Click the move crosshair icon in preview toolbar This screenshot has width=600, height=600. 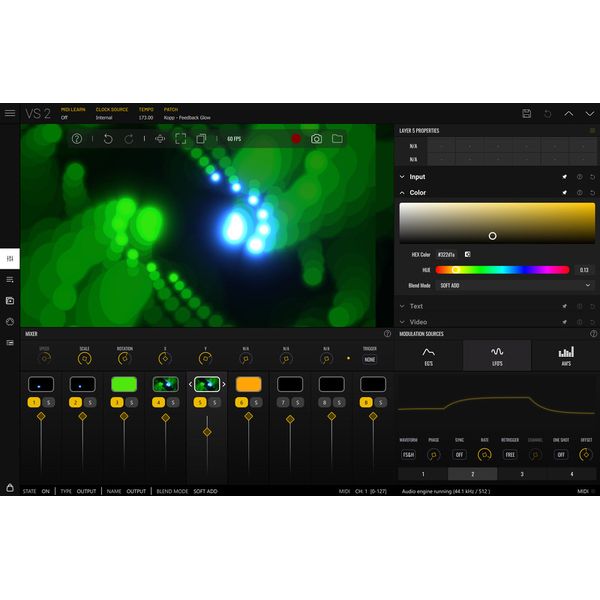160,139
